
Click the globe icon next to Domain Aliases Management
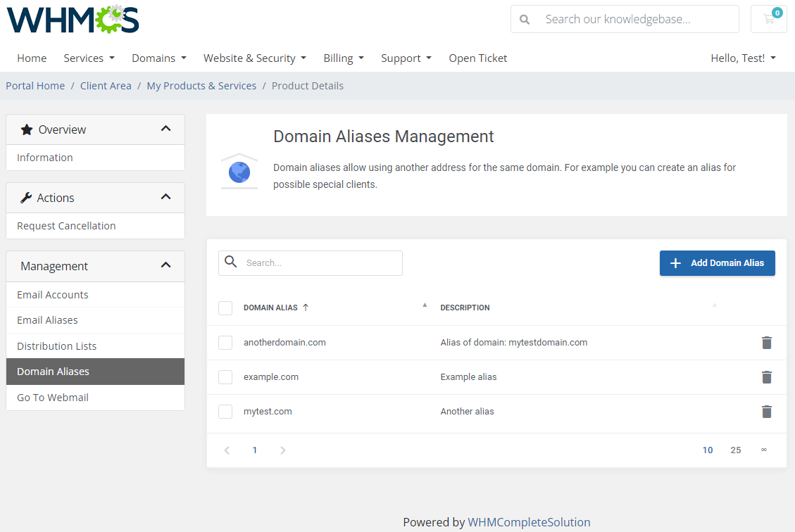tap(239, 170)
